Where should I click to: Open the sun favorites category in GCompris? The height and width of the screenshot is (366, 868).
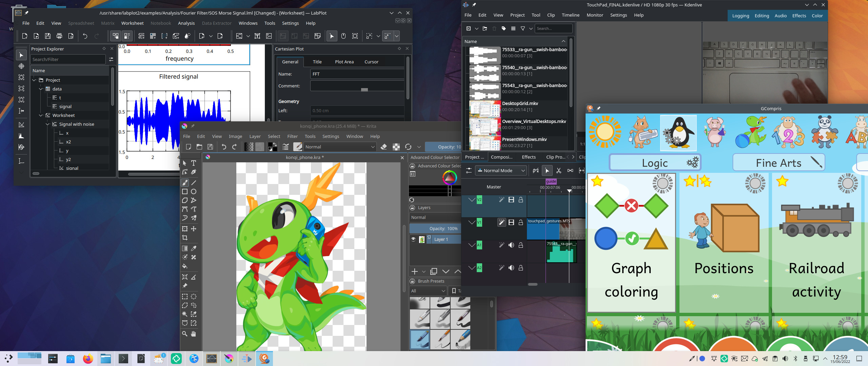(605, 132)
